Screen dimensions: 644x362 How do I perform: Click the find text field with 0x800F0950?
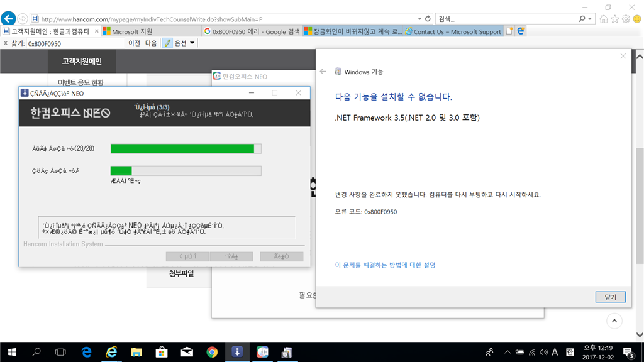pos(75,43)
